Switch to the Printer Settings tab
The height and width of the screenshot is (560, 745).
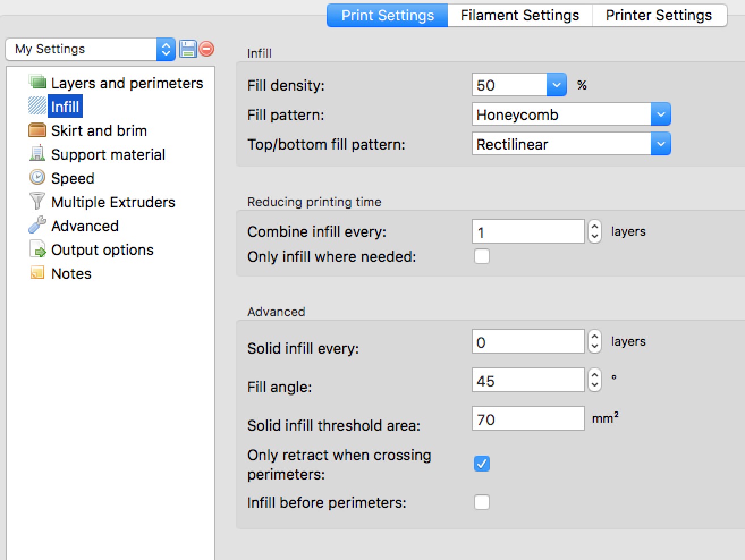658,15
